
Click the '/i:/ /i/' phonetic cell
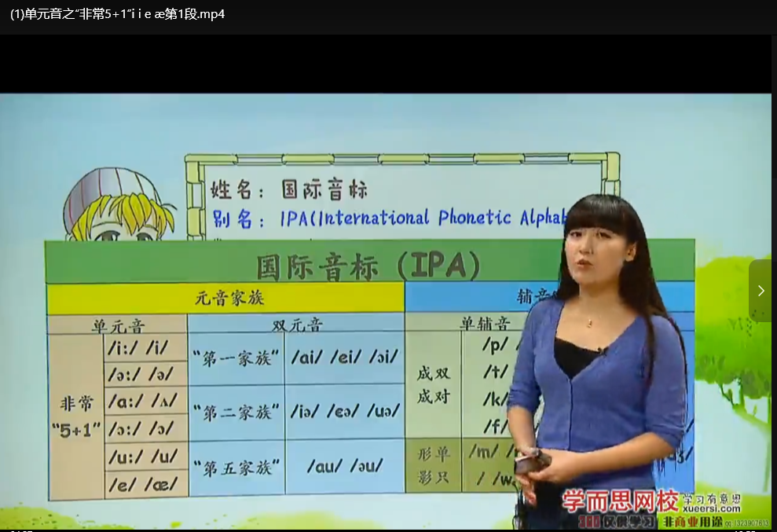click(145, 348)
